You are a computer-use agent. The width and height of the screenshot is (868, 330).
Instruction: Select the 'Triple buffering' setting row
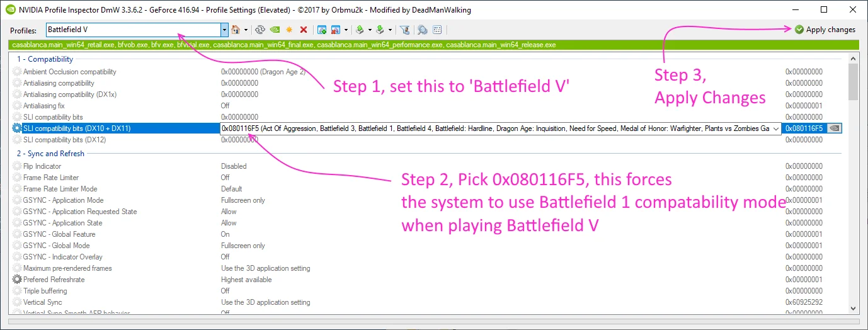(x=427, y=291)
